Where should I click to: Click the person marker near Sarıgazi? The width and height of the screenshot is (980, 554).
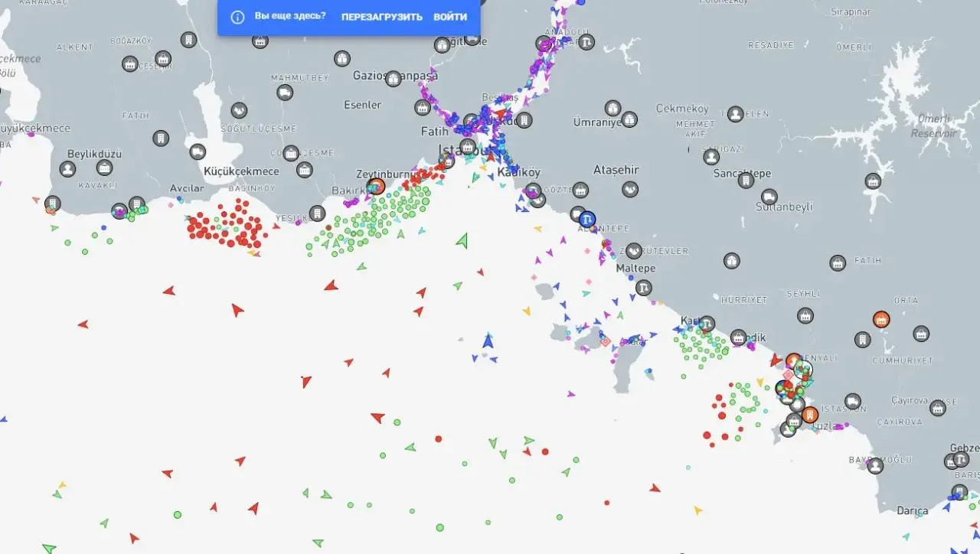pos(711,157)
